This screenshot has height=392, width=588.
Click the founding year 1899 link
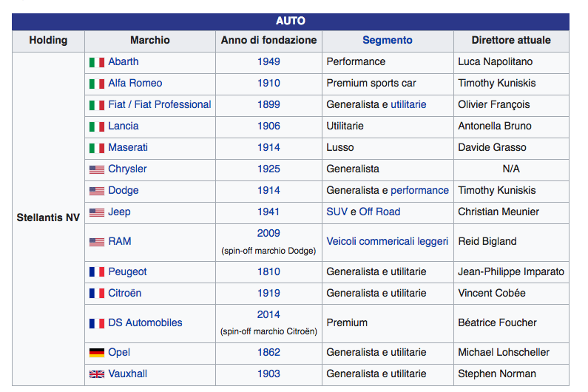point(268,105)
